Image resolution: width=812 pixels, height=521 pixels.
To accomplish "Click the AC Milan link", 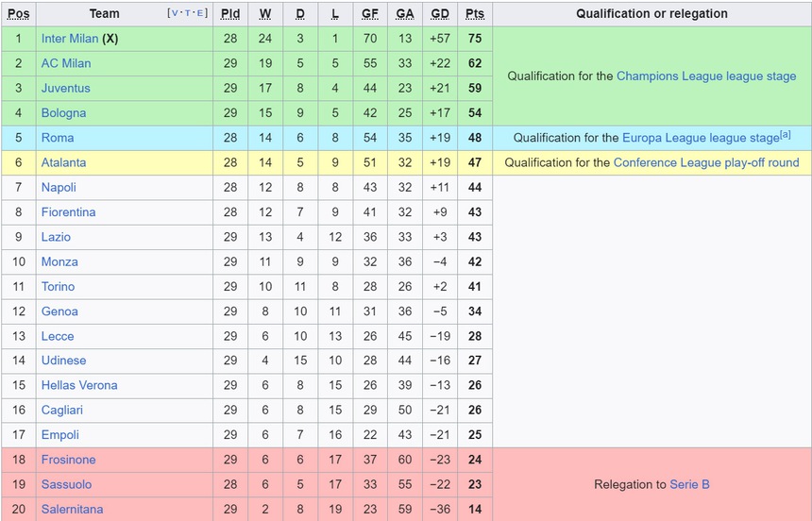I will (66, 63).
